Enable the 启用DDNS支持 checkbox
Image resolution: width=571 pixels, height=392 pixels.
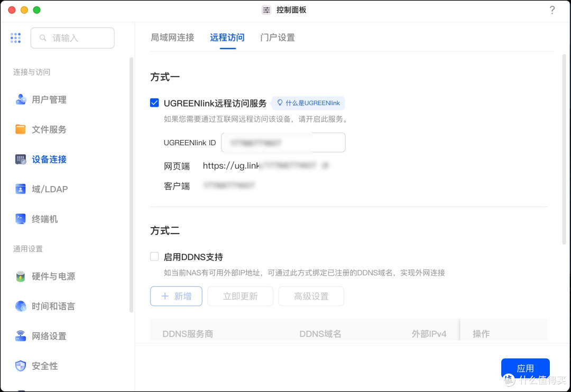click(154, 257)
